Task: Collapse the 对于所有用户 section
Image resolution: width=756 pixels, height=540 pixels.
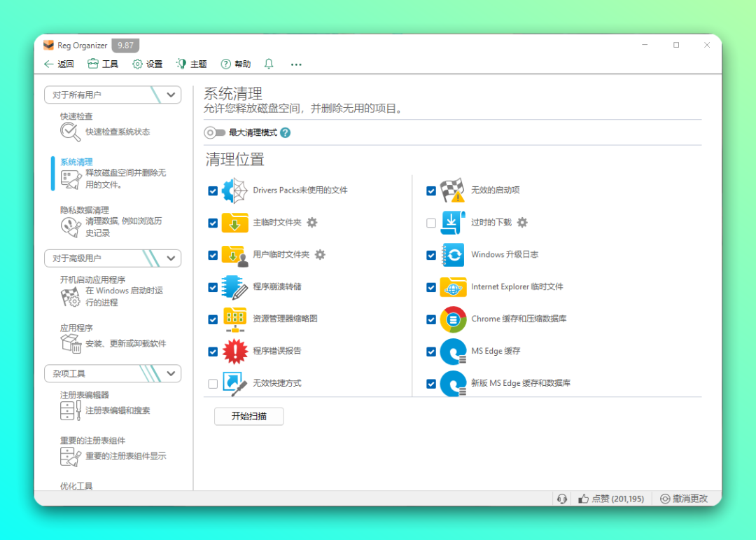Action: pos(172,95)
